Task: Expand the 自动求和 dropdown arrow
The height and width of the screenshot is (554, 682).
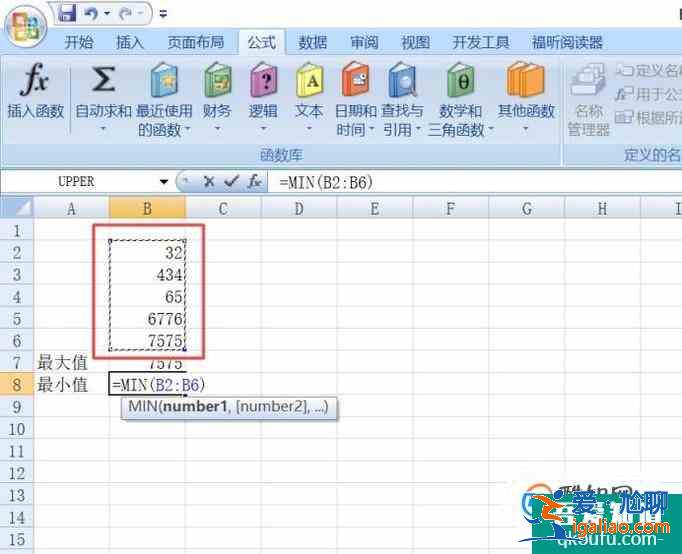Action: [x=103, y=129]
